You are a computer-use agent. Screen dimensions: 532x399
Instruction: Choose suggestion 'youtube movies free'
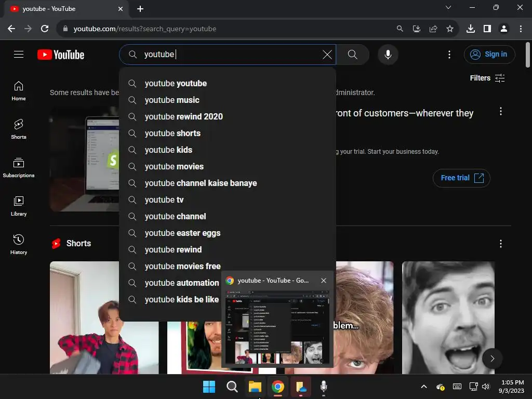pos(228,267)
